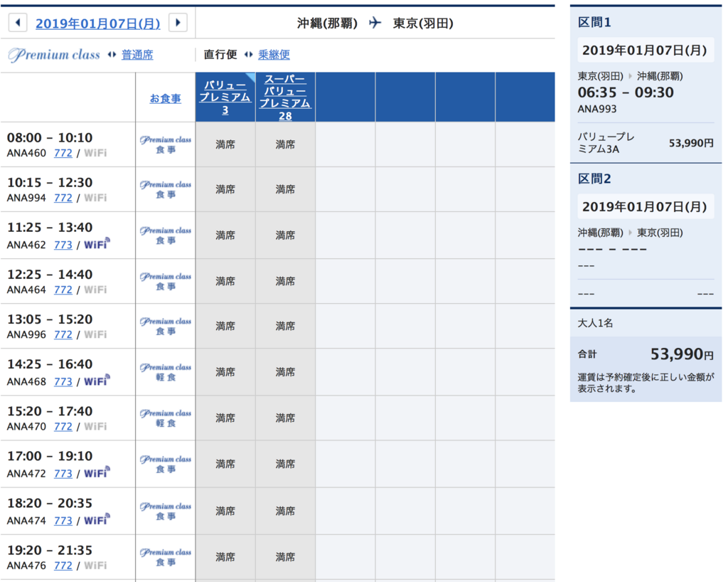
Task: Click the 08:00 – 10:10 flight time
Action: [50, 137]
